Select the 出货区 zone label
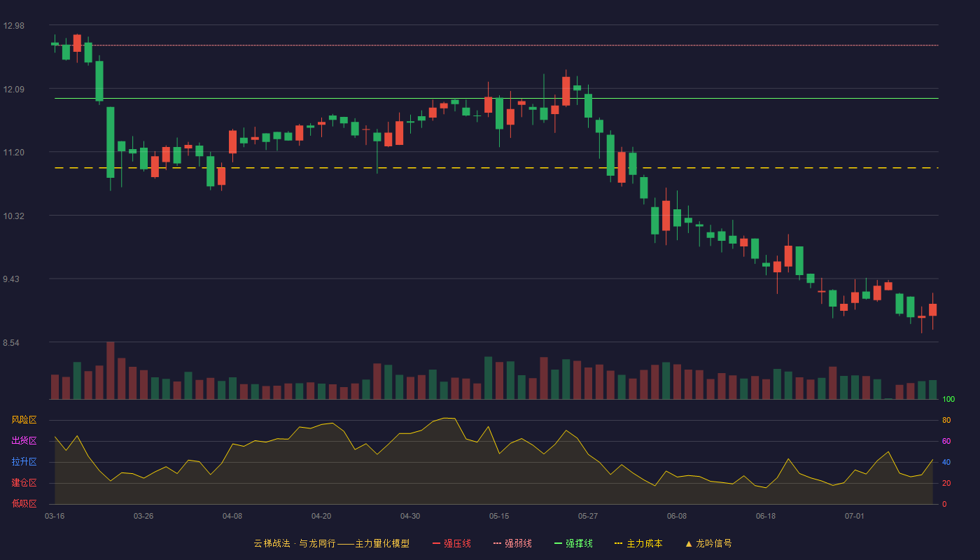 click(24, 441)
